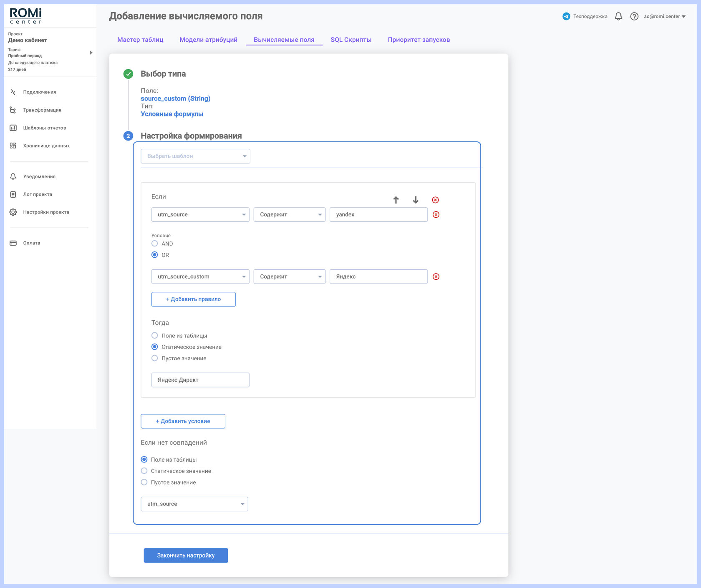Image resolution: width=701 pixels, height=588 pixels.
Task: Select Пустое значение under Если нет совпадений
Action: tap(144, 482)
